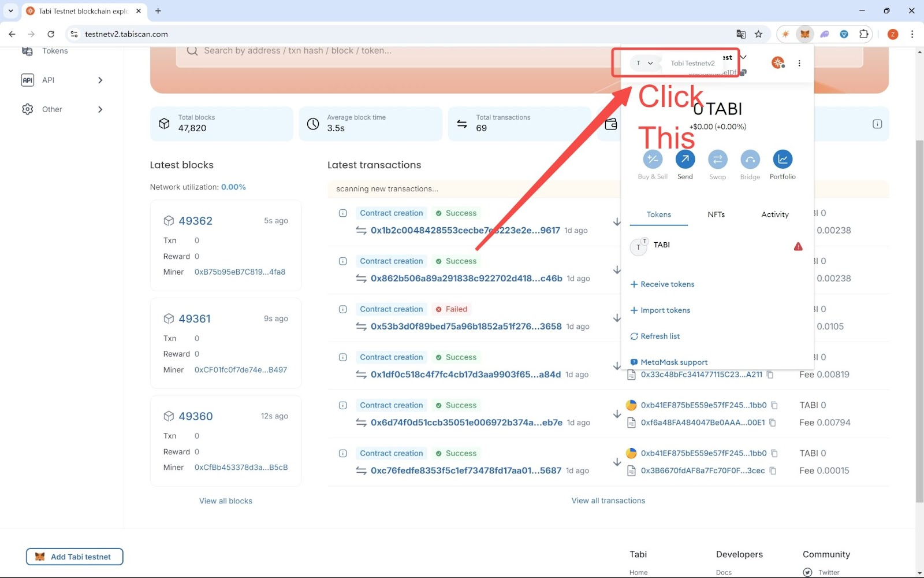Click the address bar URL testnetv2.tabiscan.com
The height and width of the screenshot is (578, 924).
click(126, 34)
